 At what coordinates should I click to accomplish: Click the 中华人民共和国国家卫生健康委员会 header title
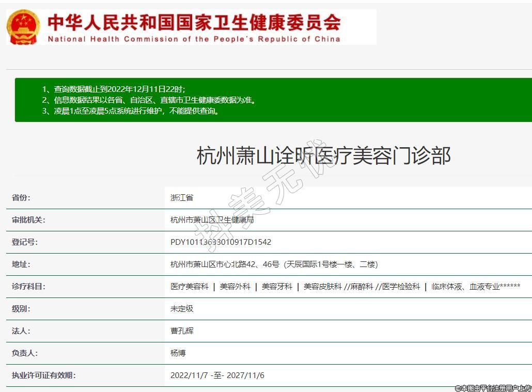tap(194, 22)
